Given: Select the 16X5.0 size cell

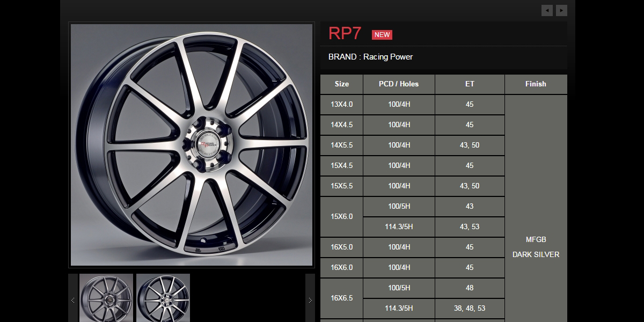Looking at the screenshot, I should pyautogui.click(x=342, y=247).
